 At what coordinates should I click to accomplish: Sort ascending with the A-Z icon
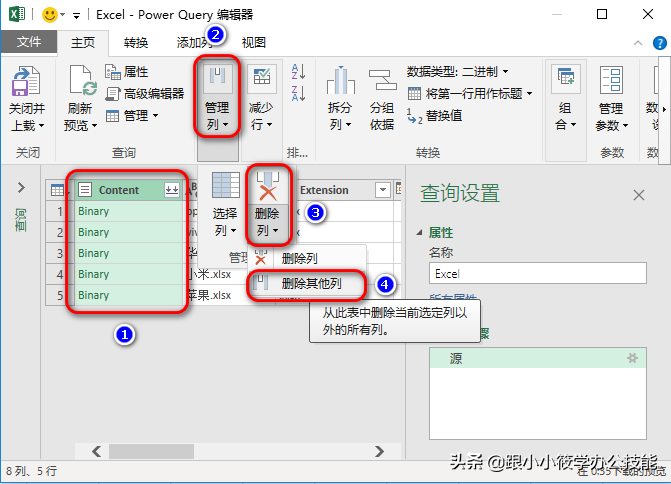298,71
